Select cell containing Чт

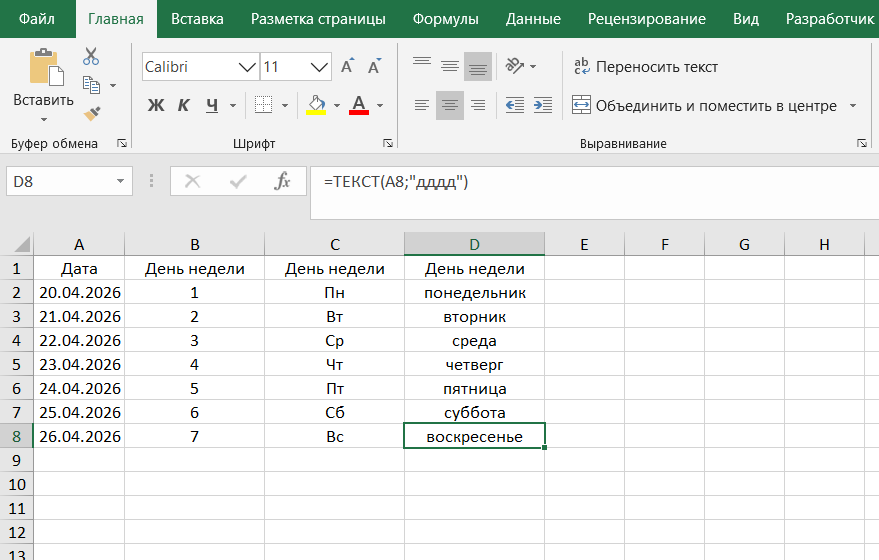334,364
